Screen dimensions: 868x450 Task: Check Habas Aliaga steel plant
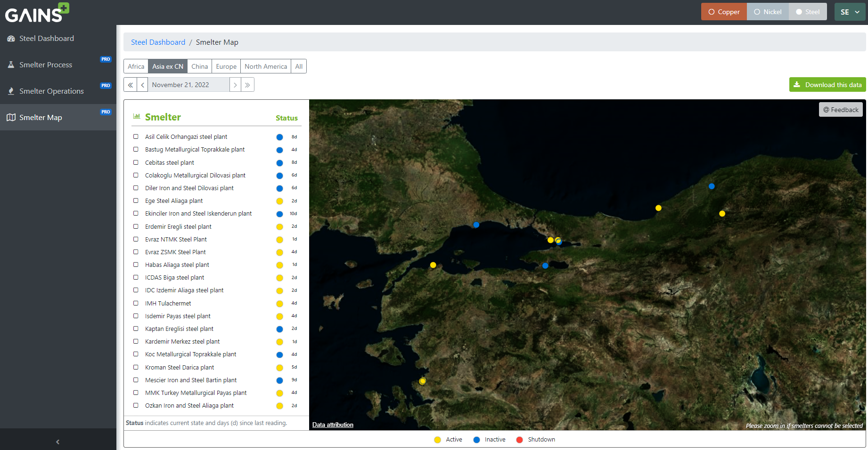point(136,265)
